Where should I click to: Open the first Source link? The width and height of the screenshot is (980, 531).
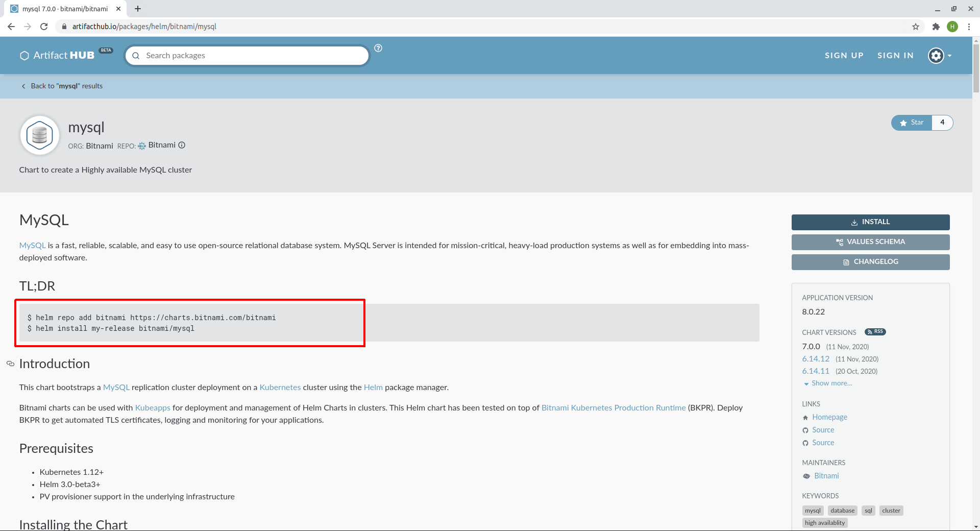(x=823, y=430)
